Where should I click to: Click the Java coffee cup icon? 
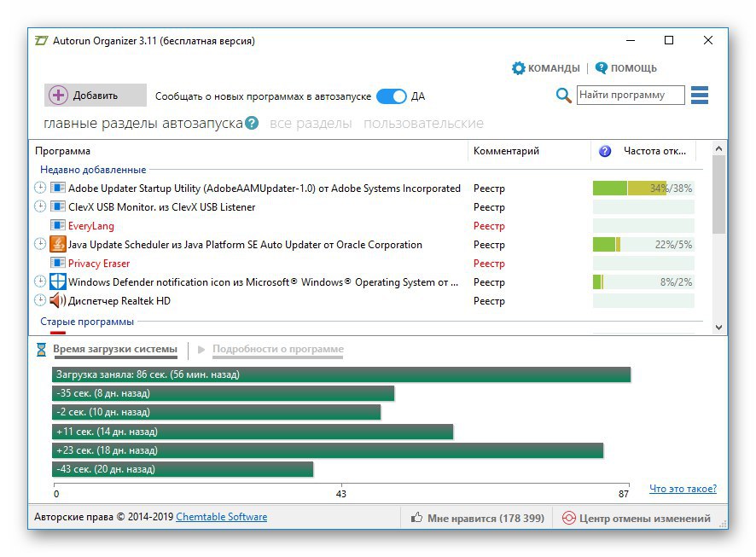tap(58, 244)
